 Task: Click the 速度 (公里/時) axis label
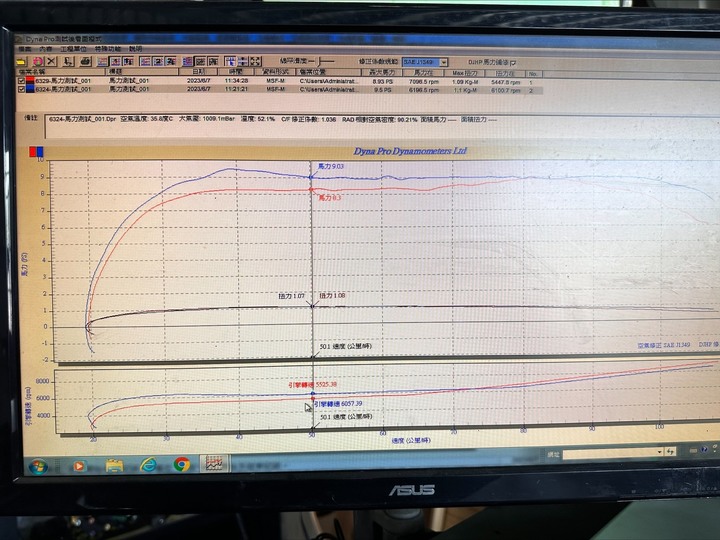coord(411,440)
